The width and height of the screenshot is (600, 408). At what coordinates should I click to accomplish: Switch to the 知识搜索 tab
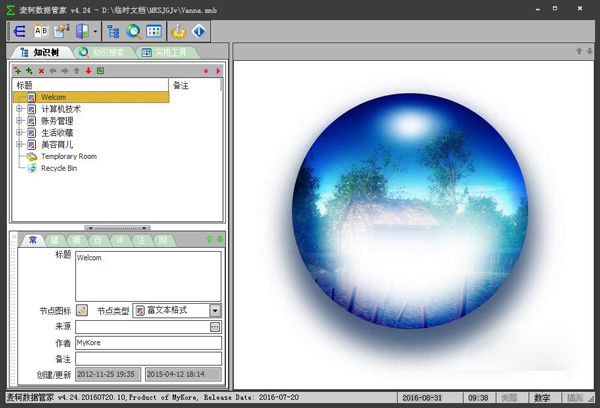point(103,52)
